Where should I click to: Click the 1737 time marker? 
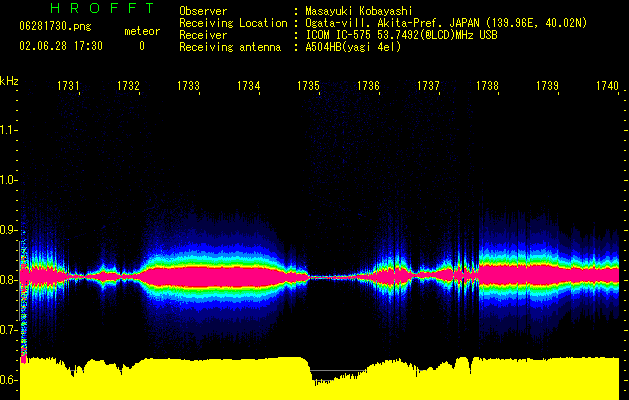(428, 86)
